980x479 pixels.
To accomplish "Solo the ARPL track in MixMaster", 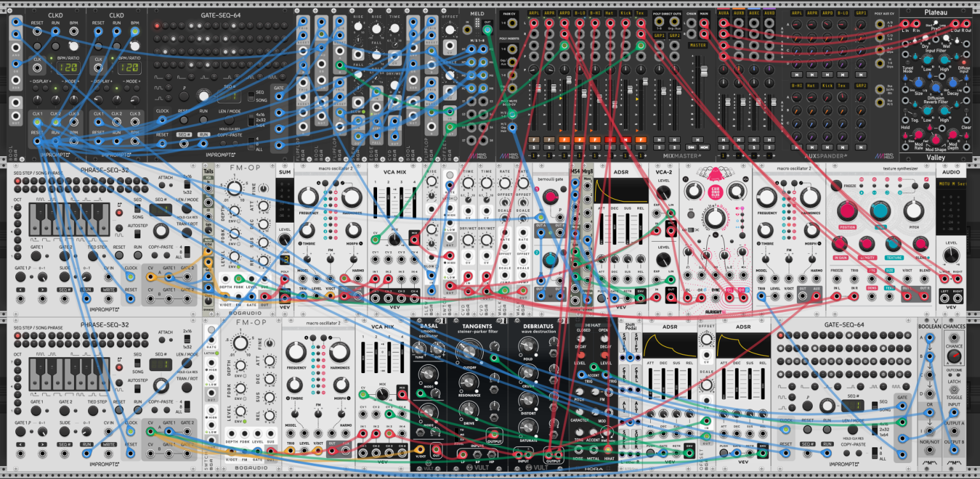I will pyautogui.click(x=534, y=147).
